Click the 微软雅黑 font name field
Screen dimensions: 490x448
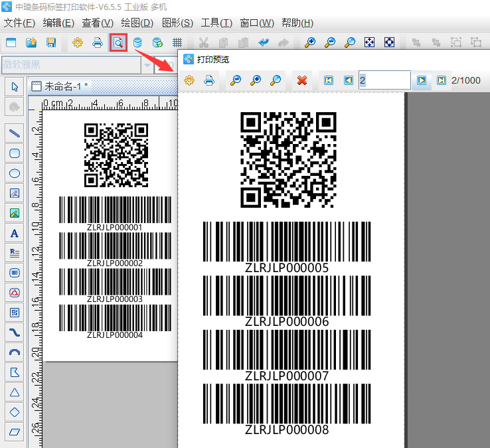click(71, 65)
